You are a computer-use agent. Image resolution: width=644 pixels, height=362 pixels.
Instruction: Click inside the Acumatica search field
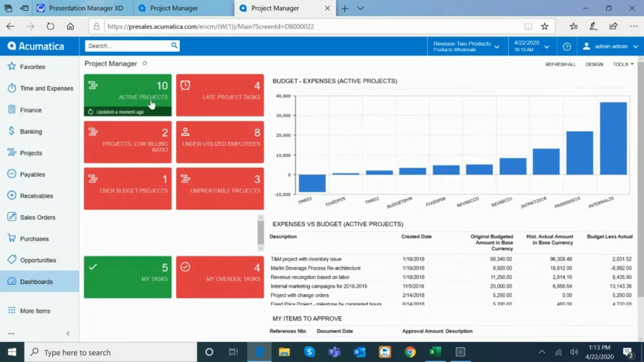point(128,46)
